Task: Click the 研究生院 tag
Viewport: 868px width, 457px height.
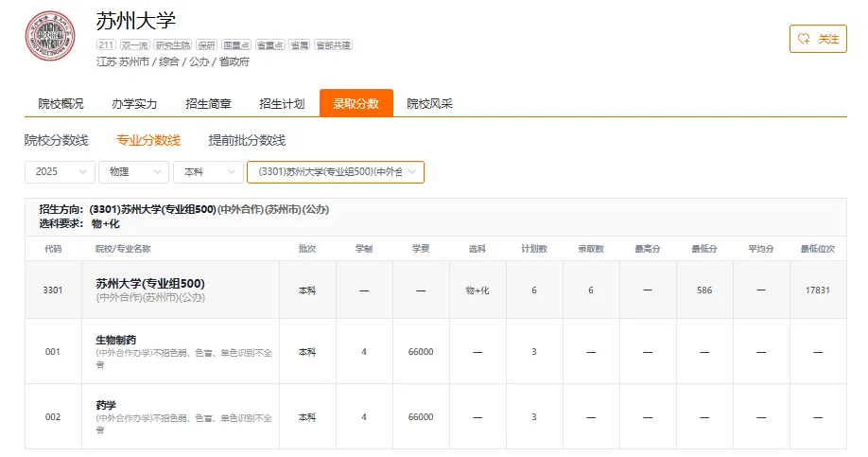Action: tap(173, 44)
